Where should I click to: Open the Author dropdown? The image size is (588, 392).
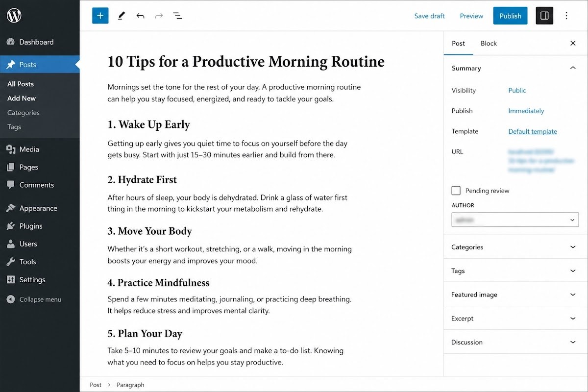click(515, 220)
